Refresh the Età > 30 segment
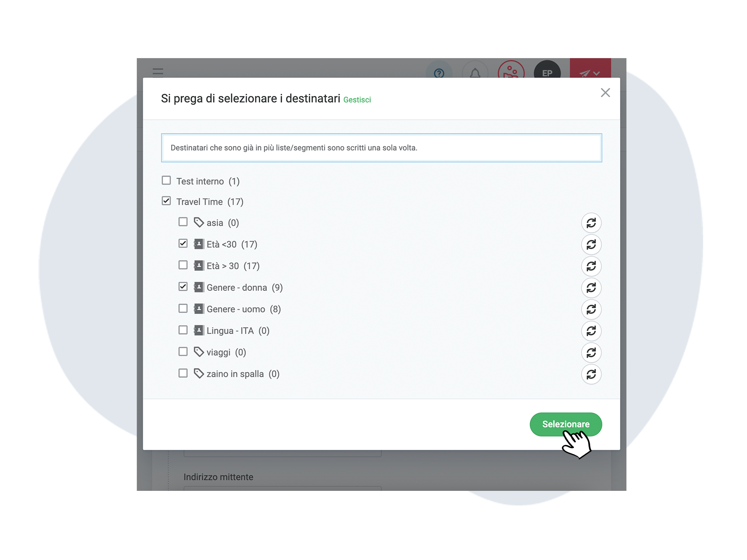747x560 pixels. 591,266
